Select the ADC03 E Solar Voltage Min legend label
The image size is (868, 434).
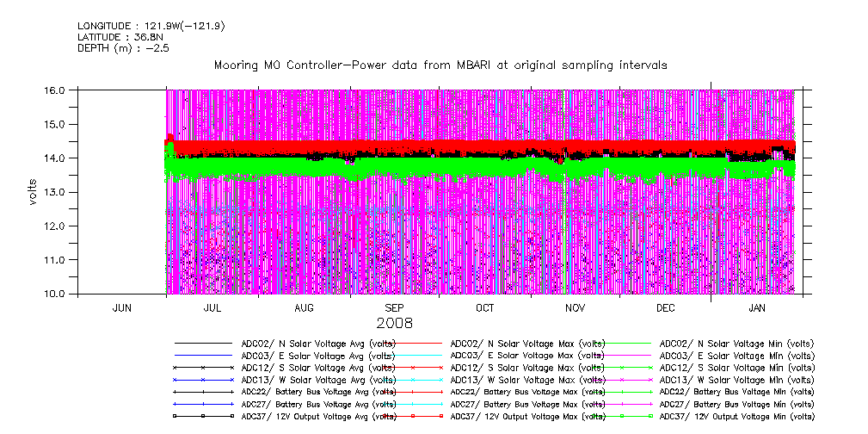(x=736, y=356)
